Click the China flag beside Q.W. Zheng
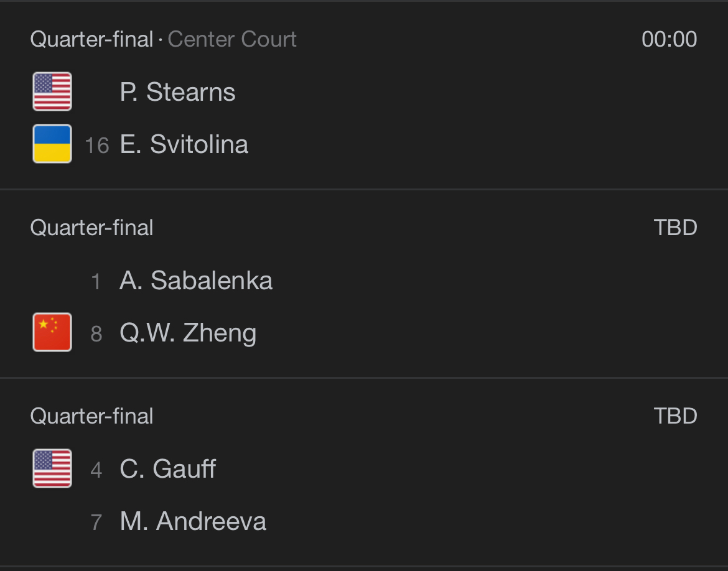 click(x=52, y=332)
